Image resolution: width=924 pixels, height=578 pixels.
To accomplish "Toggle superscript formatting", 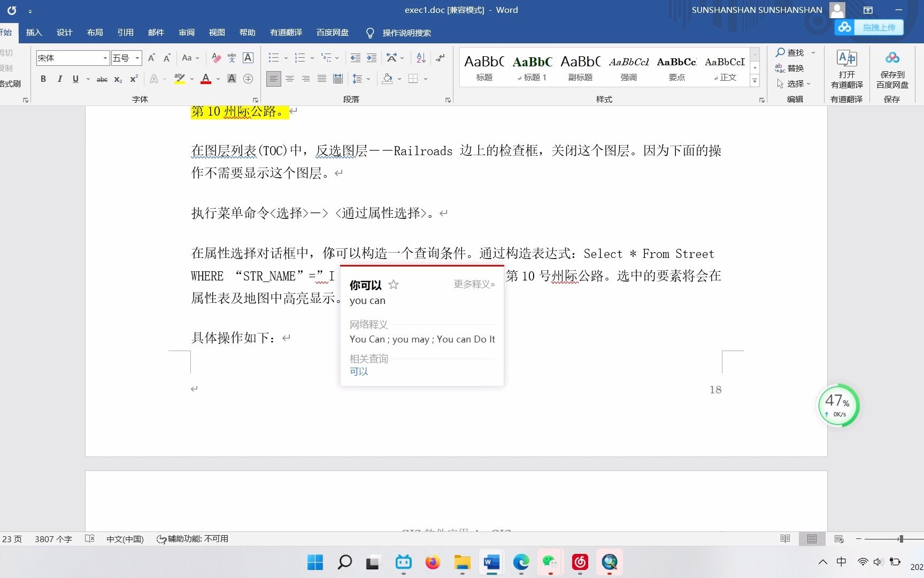I will click(134, 79).
